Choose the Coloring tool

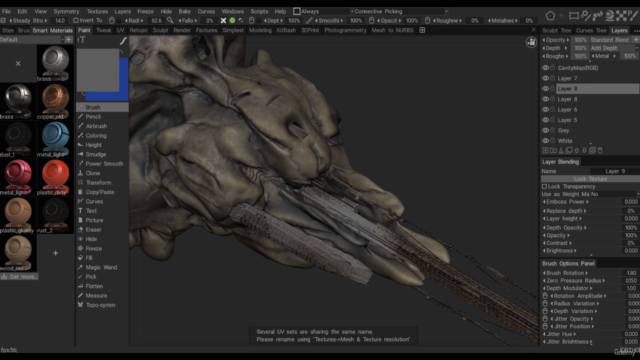point(102,136)
